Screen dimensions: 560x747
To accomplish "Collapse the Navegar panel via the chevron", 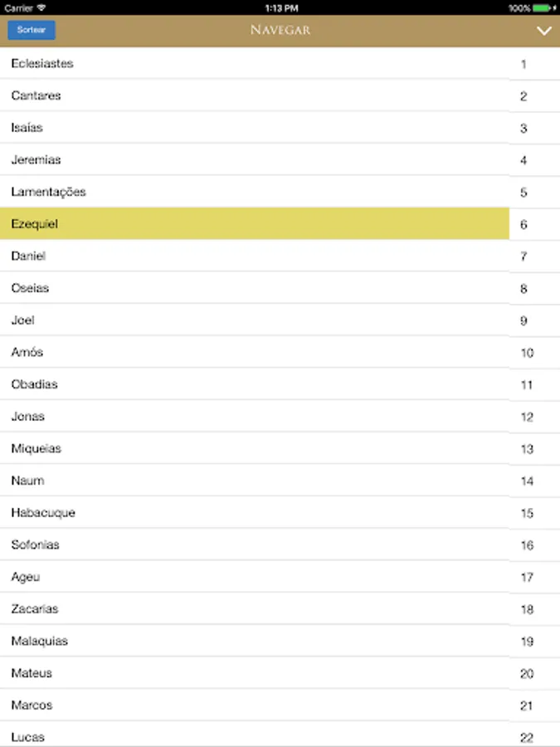I will tap(543, 31).
